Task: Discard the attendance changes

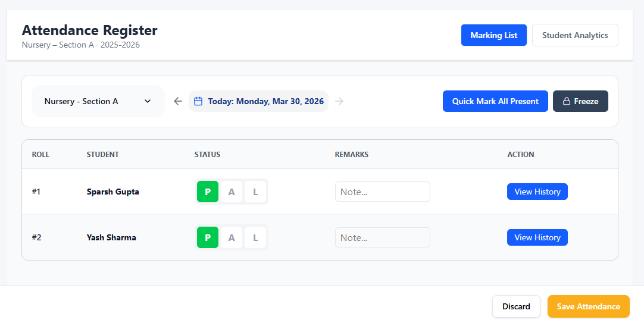Action: click(x=516, y=306)
